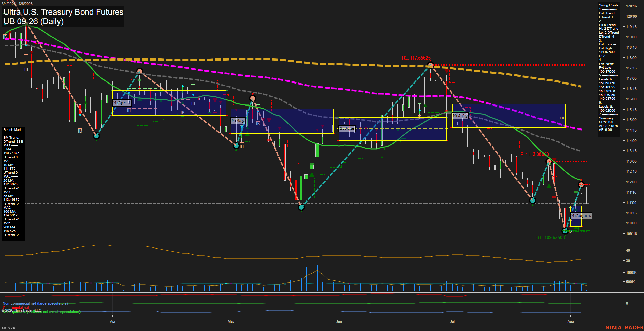This screenshot has height=331, width=644.
Task: Select the swing high pivot circle at R1
Action: coord(549,162)
